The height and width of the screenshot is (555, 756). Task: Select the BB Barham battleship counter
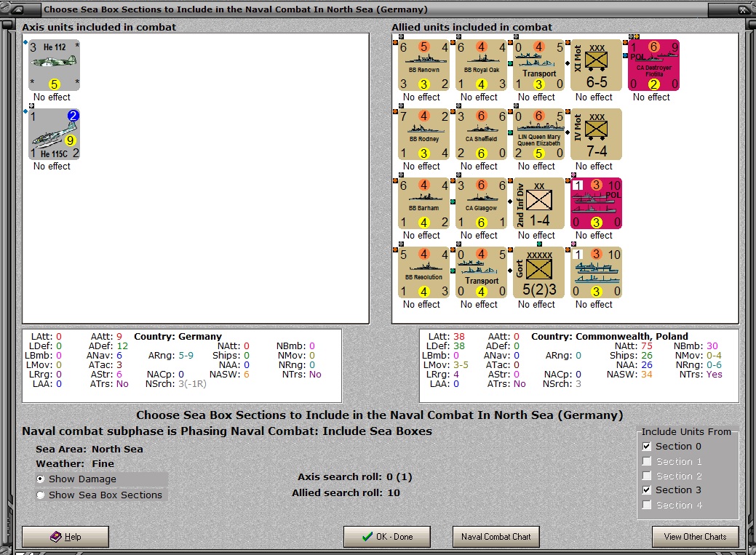pyautogui.click(x=423, y=204)
